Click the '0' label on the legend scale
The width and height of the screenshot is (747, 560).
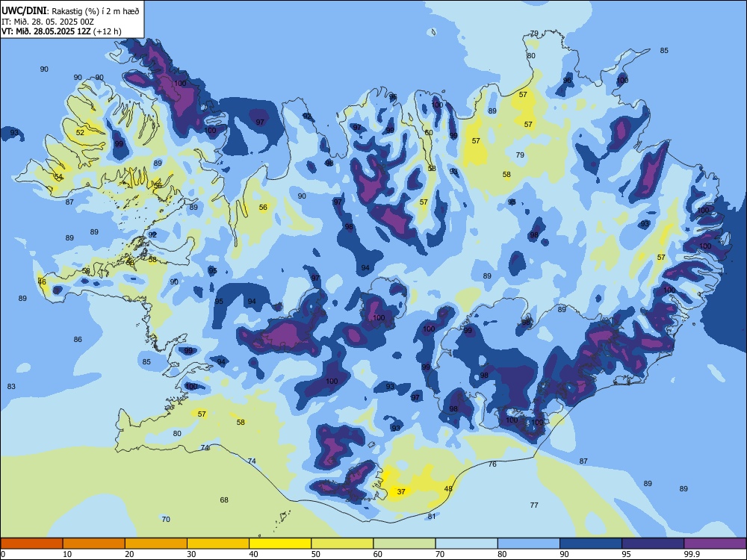[x=3, y=554]
